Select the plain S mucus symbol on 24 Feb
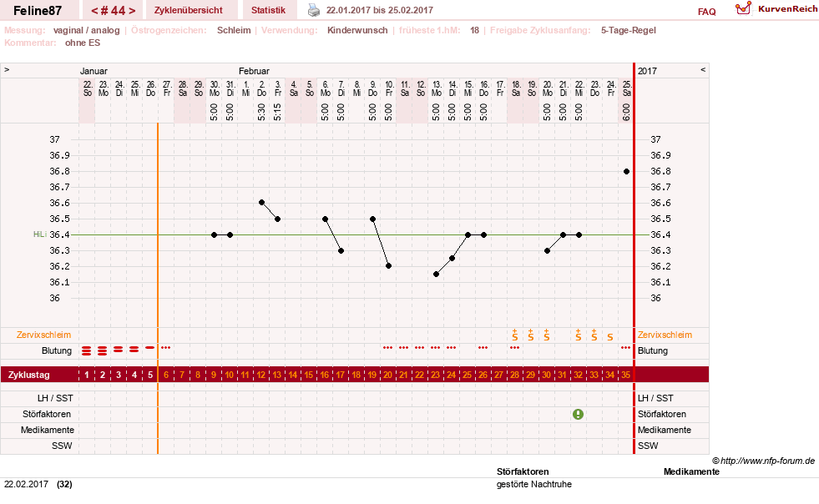This screenshot has height=504, width=819. [610, 337]
